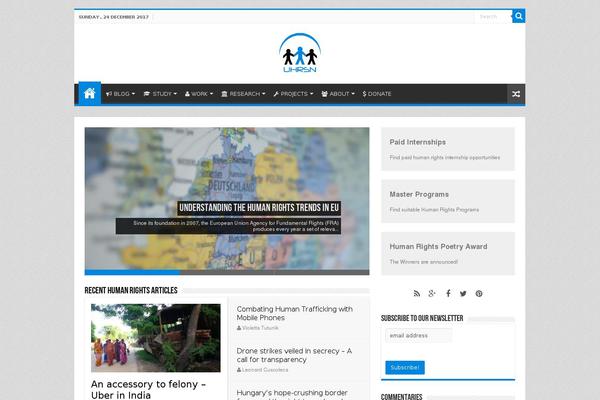Open the Donate menu item
Viewport: 600px width, 400px height.
point(377,94)
